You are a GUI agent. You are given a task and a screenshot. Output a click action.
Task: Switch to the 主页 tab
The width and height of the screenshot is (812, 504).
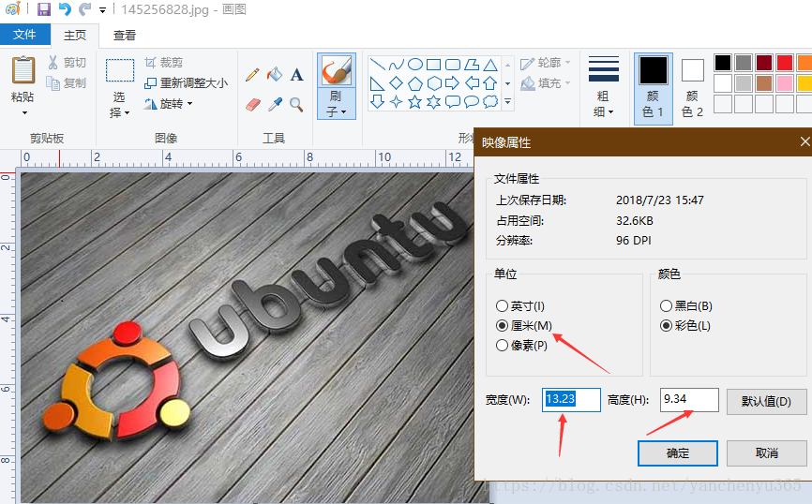75,36
